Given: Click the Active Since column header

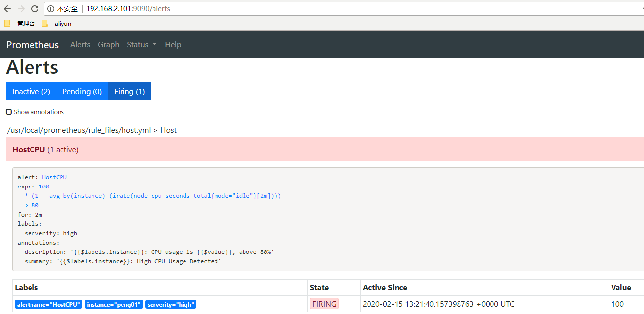Looking at the screenshot, I should (x=385, y=287).
